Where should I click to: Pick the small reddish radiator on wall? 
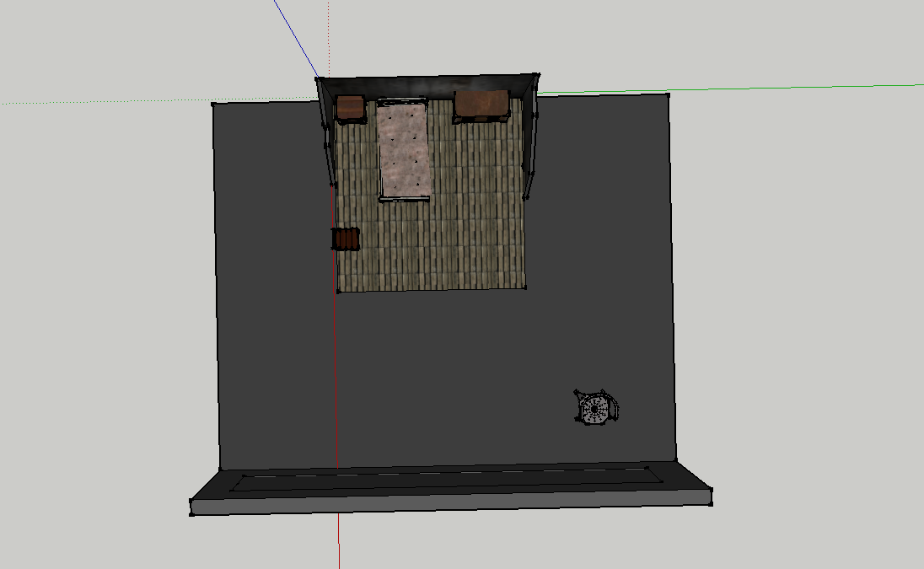346,239
